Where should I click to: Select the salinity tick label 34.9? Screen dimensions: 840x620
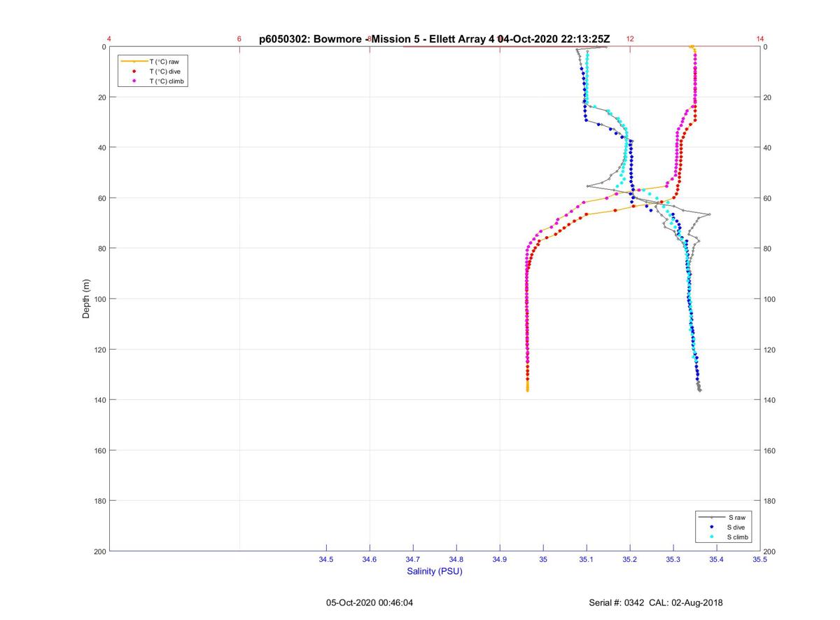(x=500, y=559)
